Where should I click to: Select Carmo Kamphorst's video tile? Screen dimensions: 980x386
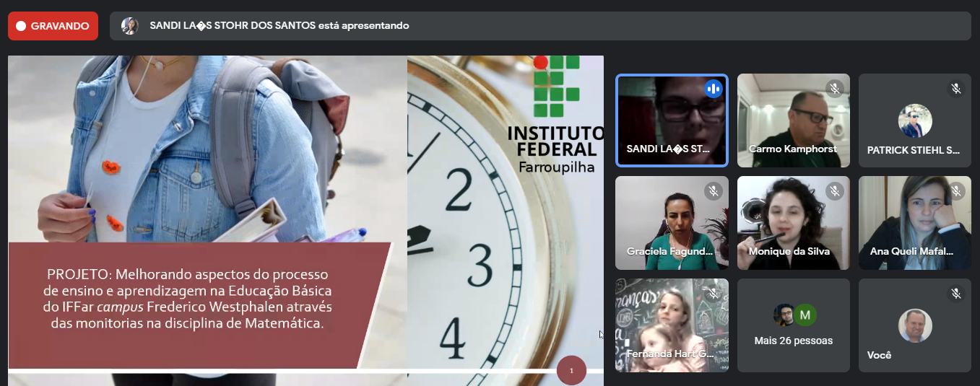(793, 115)
